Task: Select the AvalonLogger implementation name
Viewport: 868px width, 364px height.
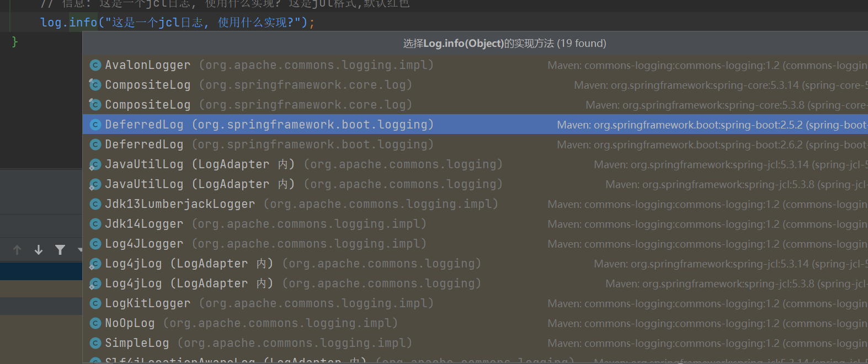Action: [148, 65]
